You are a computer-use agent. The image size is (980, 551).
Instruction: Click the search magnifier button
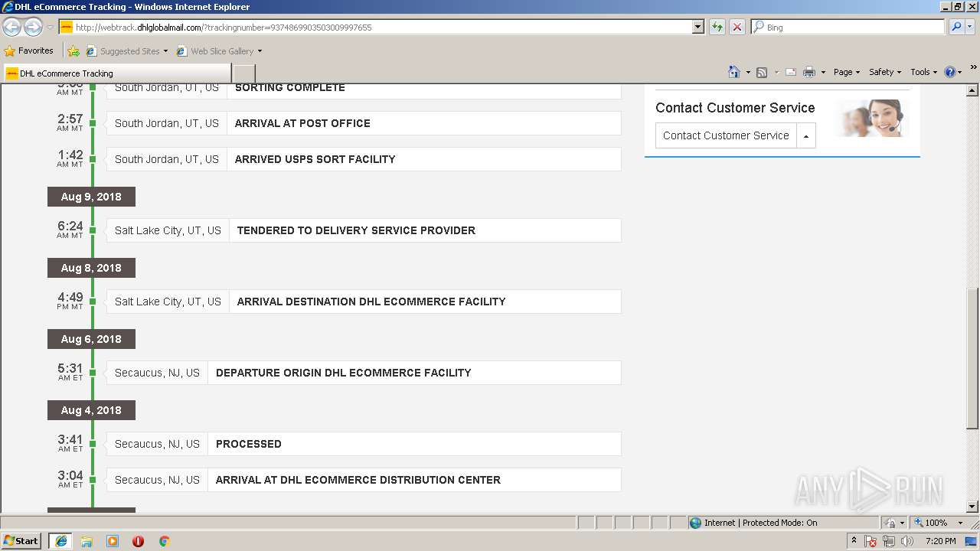(956, 27)
